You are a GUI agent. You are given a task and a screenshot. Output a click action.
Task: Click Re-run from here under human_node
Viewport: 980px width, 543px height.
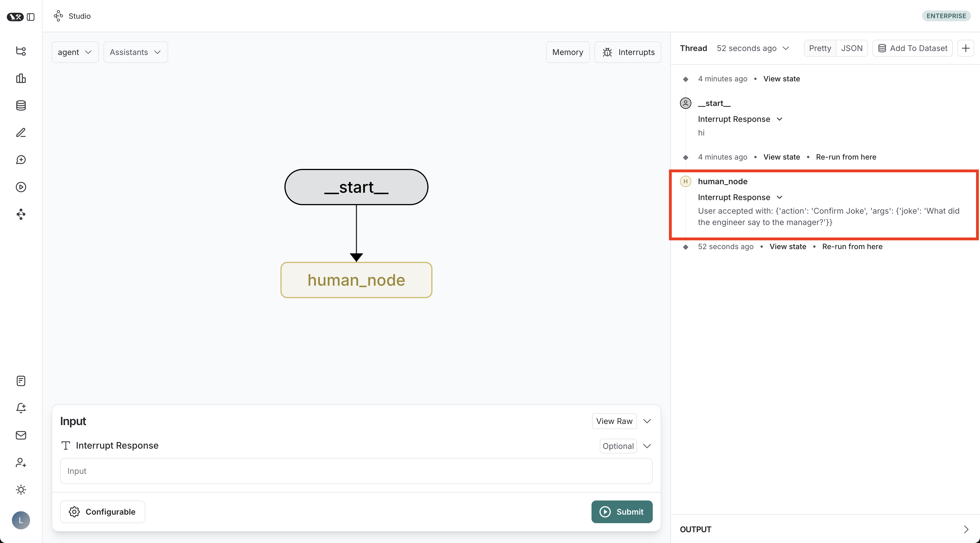tap(852, 246)
